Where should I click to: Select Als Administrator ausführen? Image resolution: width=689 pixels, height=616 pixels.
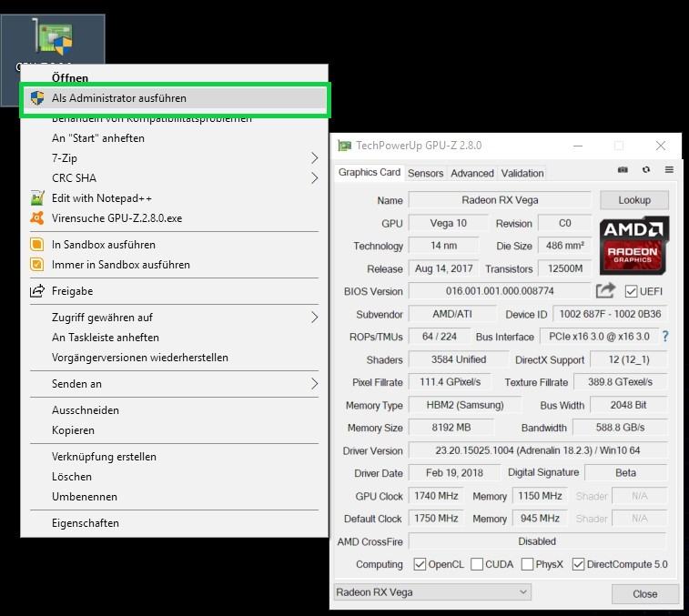pyautogui.click(x=174, y=98)
